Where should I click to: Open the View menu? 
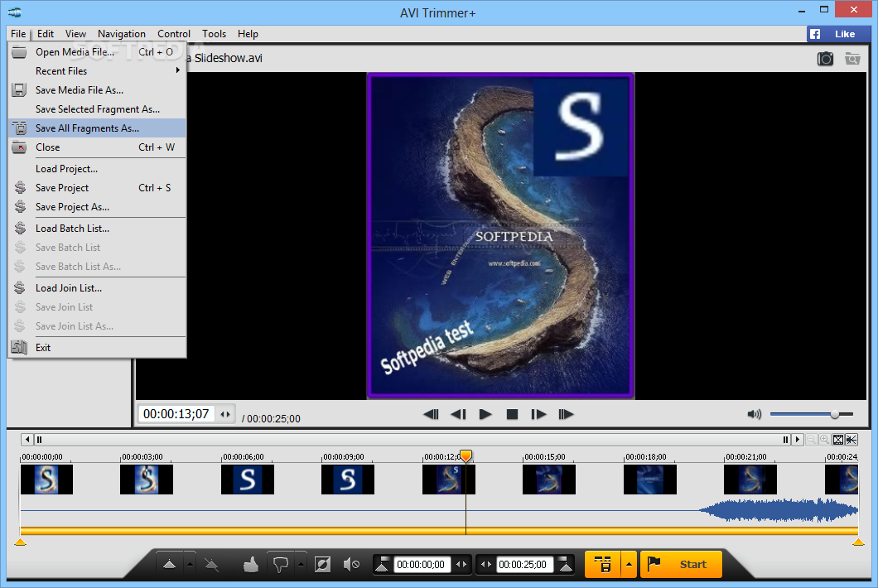(x=75, y=34)
